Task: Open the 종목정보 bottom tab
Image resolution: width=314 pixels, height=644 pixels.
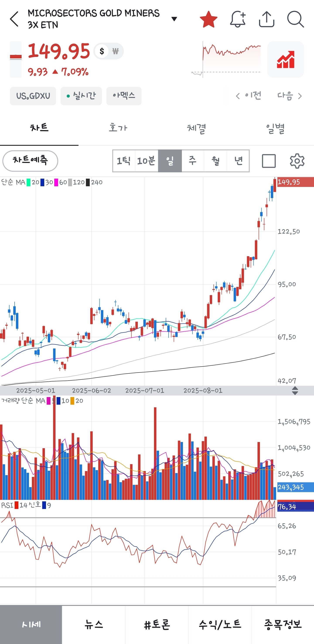Action: coord(283,624)
